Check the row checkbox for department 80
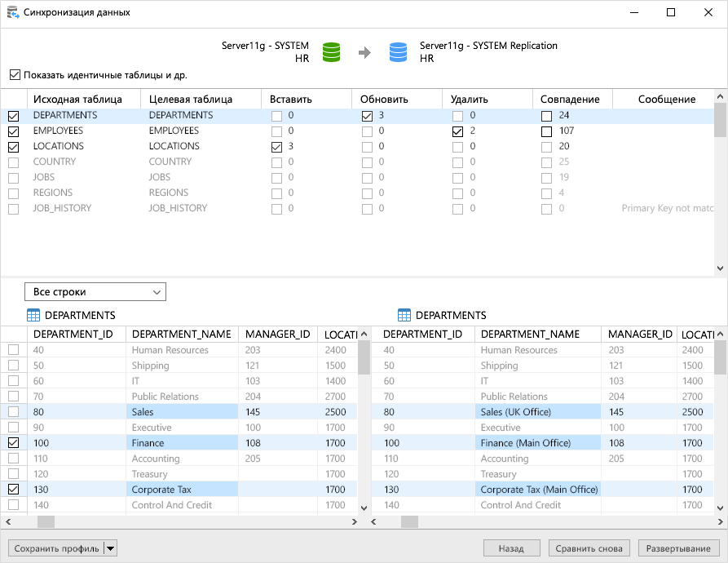 pos(14,412)
